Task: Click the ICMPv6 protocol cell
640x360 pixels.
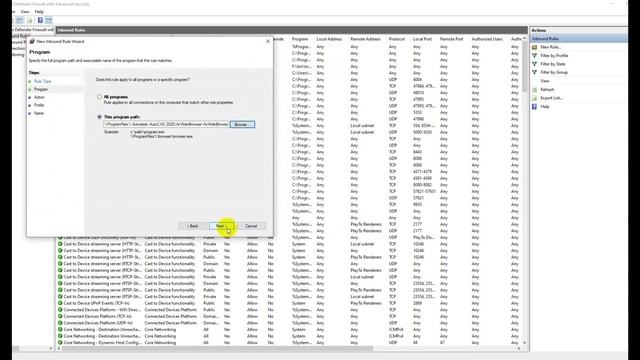Action: (x=396, y=329)
